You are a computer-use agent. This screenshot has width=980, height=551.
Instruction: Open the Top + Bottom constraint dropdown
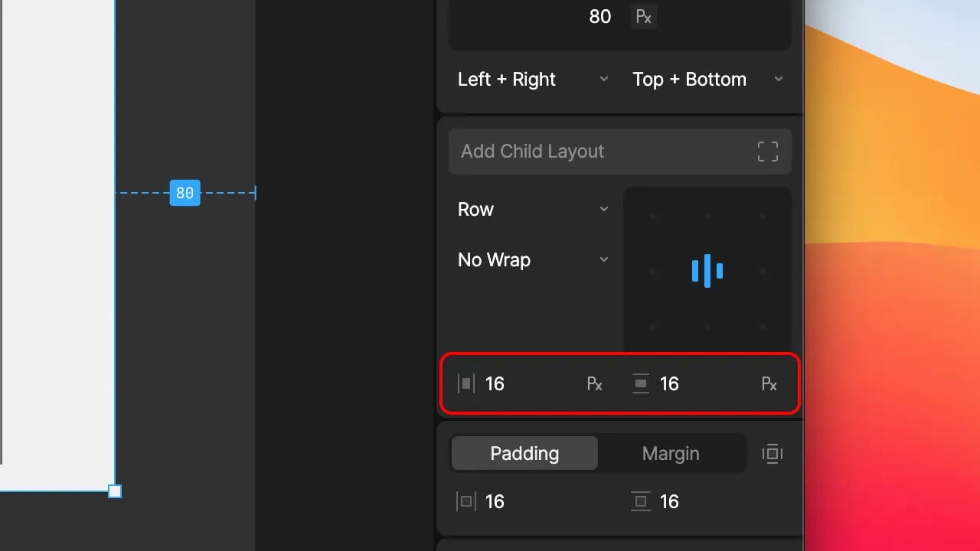[707, 79]
